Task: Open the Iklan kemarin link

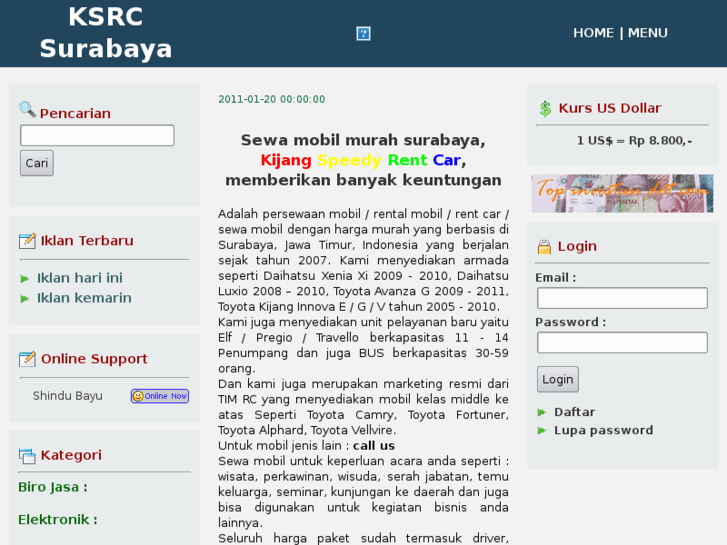Action: click(84, 298)
